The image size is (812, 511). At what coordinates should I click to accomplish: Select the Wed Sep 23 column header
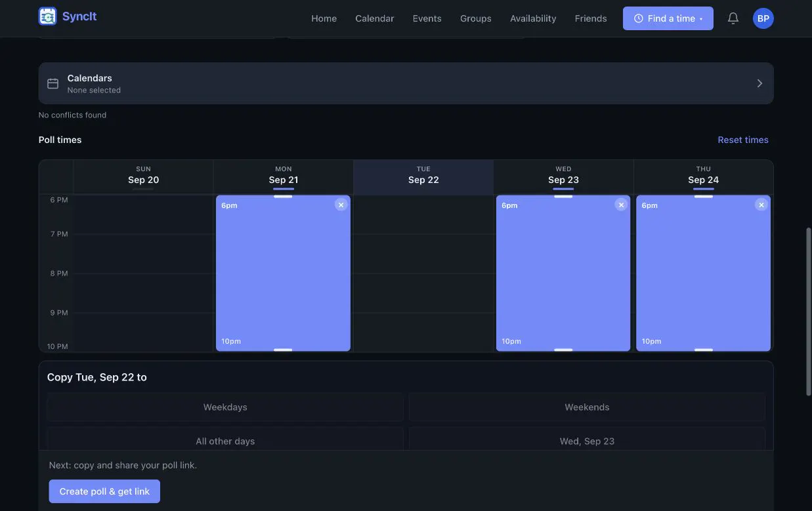[563, 177]
